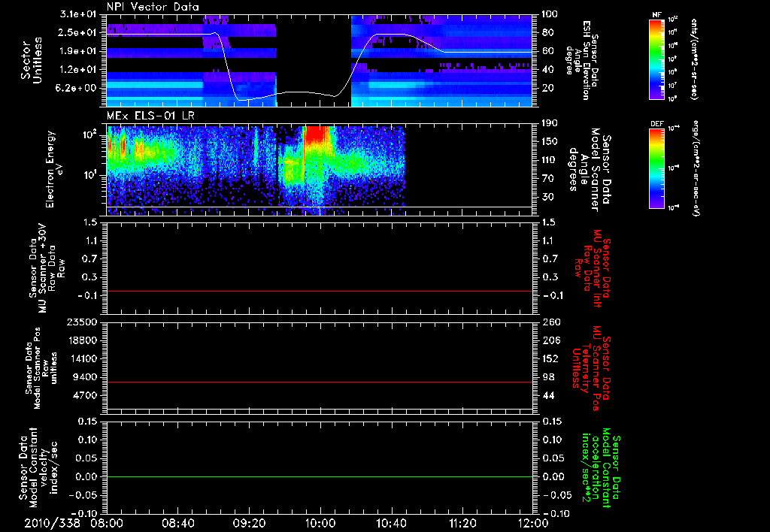
Task: Click the 08:00 time axis label
Action: pos(107,523)
